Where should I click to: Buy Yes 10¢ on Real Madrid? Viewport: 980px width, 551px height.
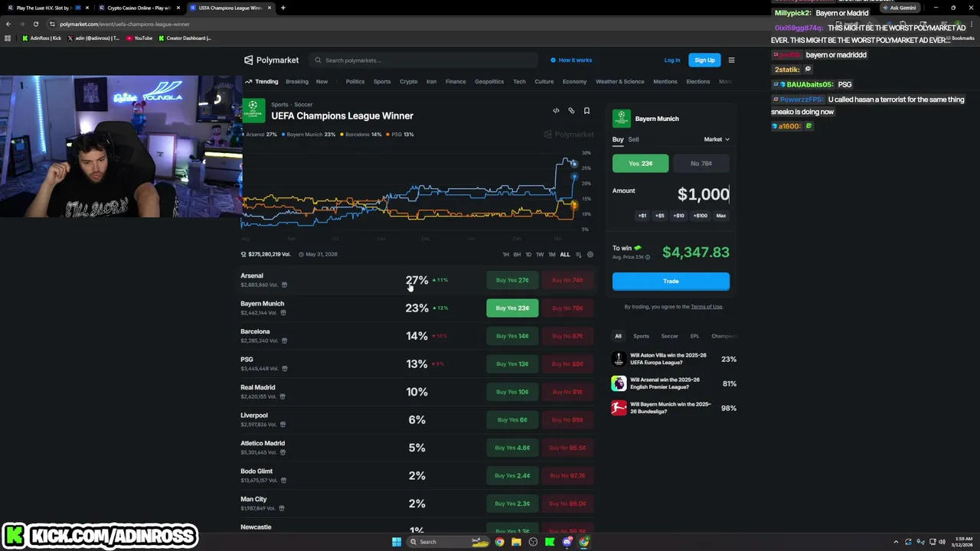tap(512, 392)
